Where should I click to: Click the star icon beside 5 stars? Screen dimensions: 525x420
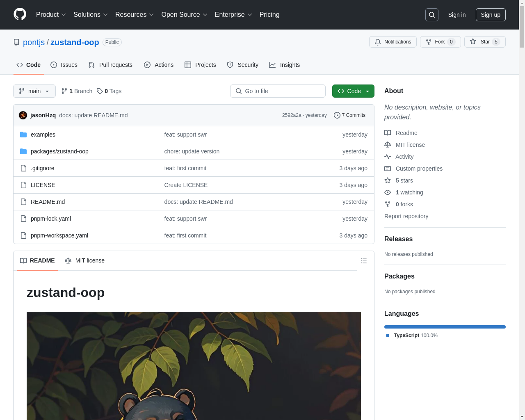[x=388, y=180]
